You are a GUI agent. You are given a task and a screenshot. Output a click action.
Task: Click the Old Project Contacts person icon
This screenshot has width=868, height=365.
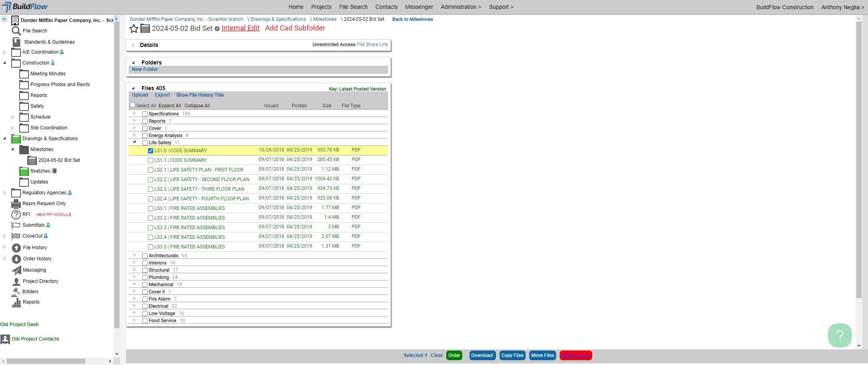point(5,339)
